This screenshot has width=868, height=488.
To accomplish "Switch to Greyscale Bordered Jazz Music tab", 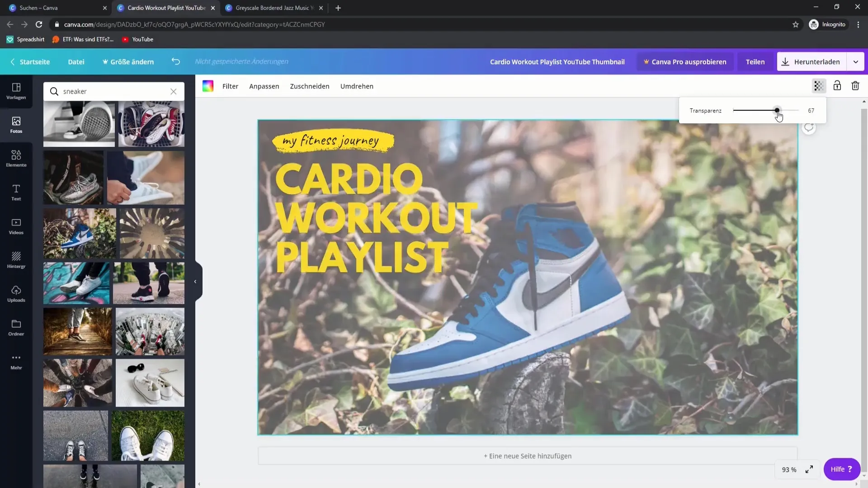I will pos(274,8).
